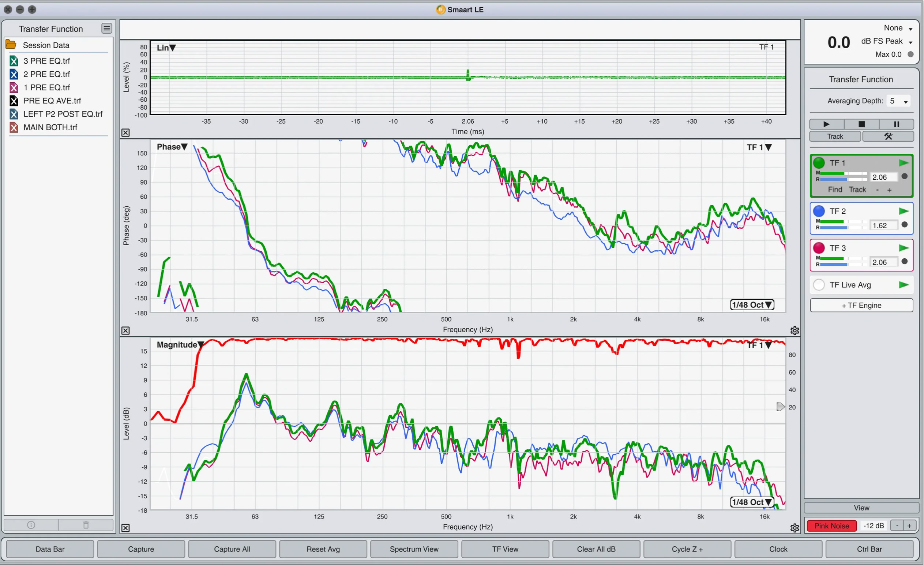Click the Capture All button
This screenshot has width=924, height=565.
click(x=232, y=549)
